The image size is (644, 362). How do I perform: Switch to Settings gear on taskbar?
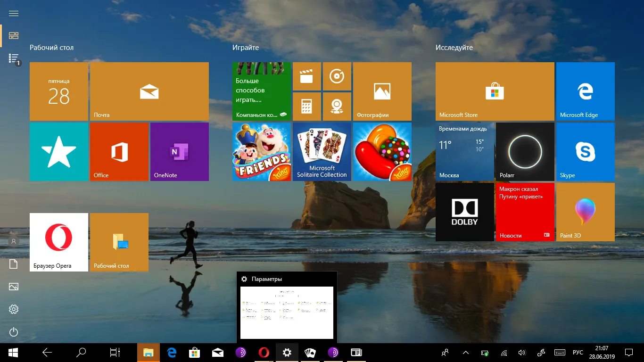[x=287, y=353]
